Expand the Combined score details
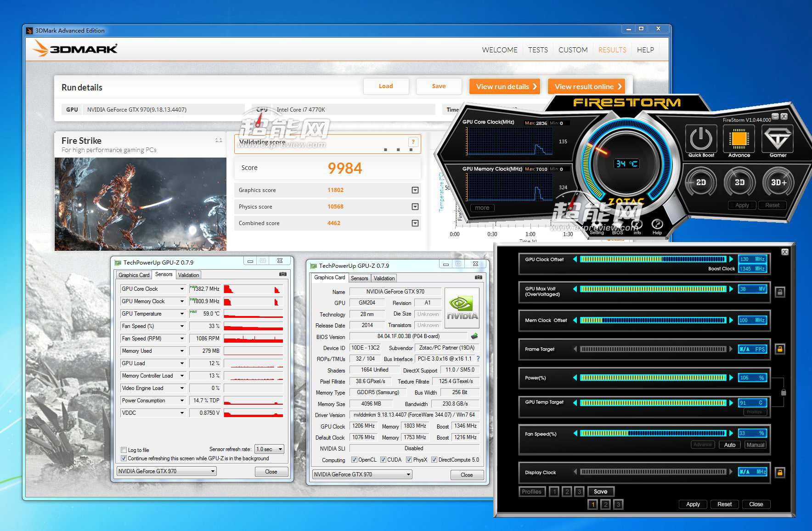This screenshot has width=812, height=531. [x=415, y=223]
